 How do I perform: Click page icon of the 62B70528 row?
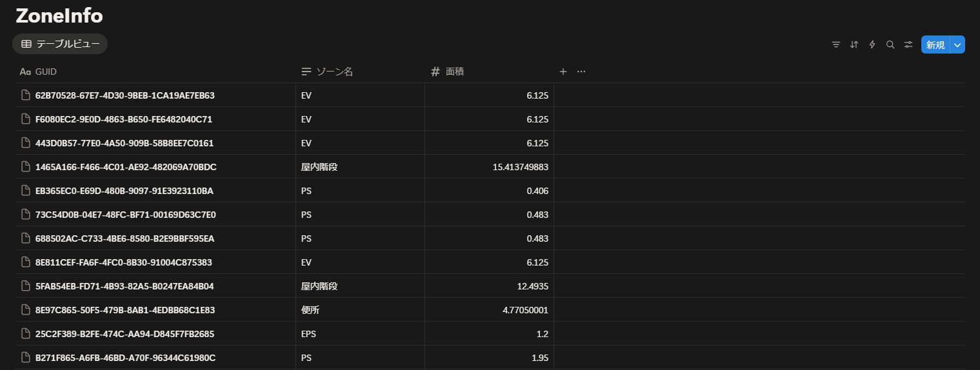point(26,95)
